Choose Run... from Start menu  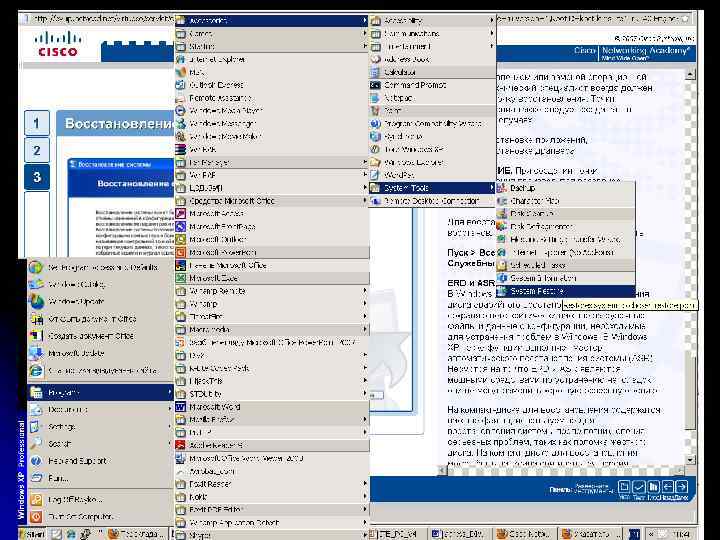(101, 478)
